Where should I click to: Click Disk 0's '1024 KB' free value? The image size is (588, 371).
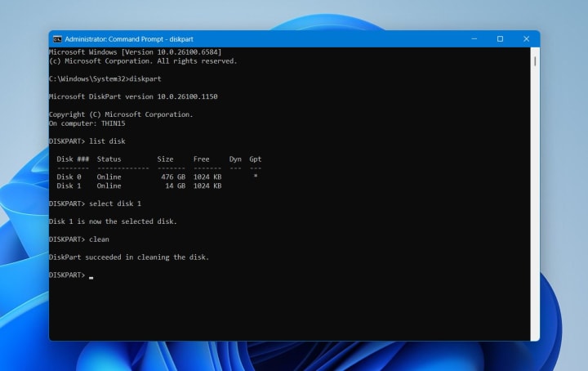[207, 177]
